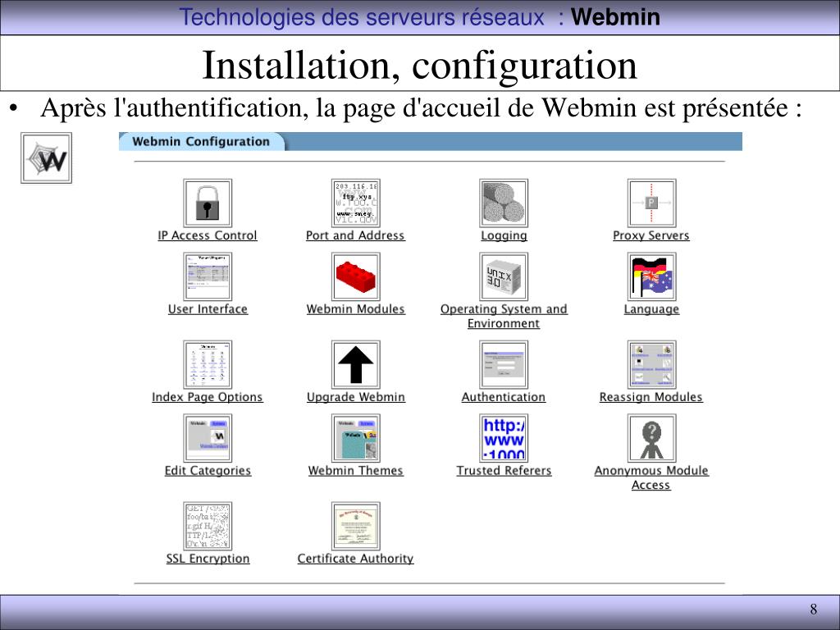The width and height of the screenshot is (840, 630).
Task: Click header text Technologies des serveurs réseaux
Action: 362,17
